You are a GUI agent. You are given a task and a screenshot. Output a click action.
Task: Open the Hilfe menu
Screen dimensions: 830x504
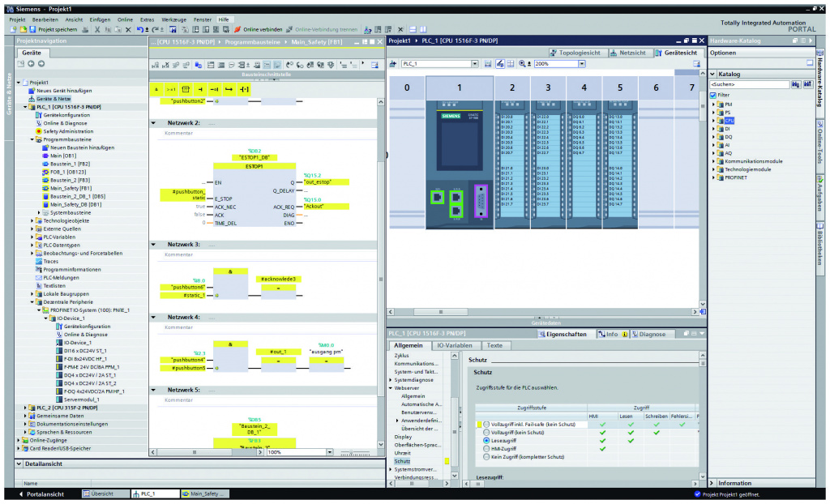click(x=224, y=19)
